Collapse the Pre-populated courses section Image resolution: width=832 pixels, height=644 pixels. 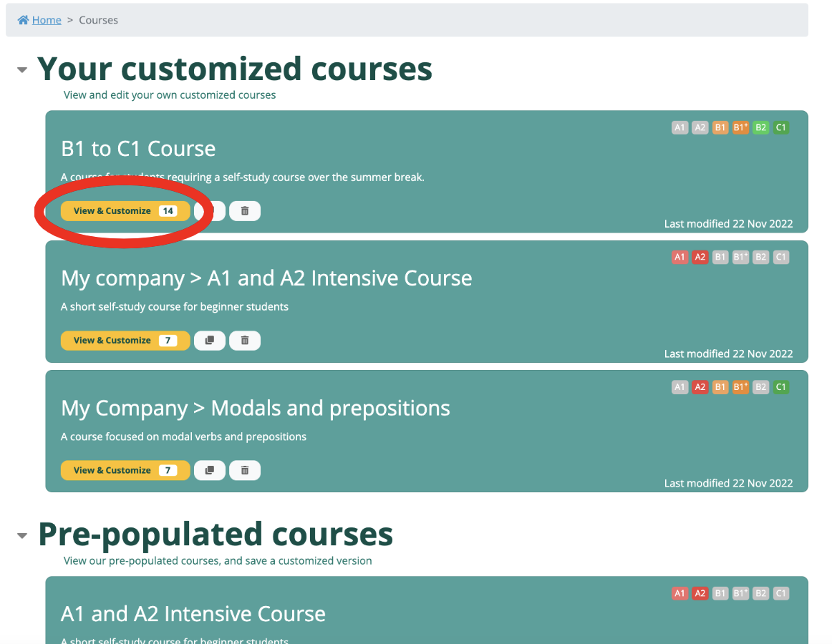pos(21,535)
